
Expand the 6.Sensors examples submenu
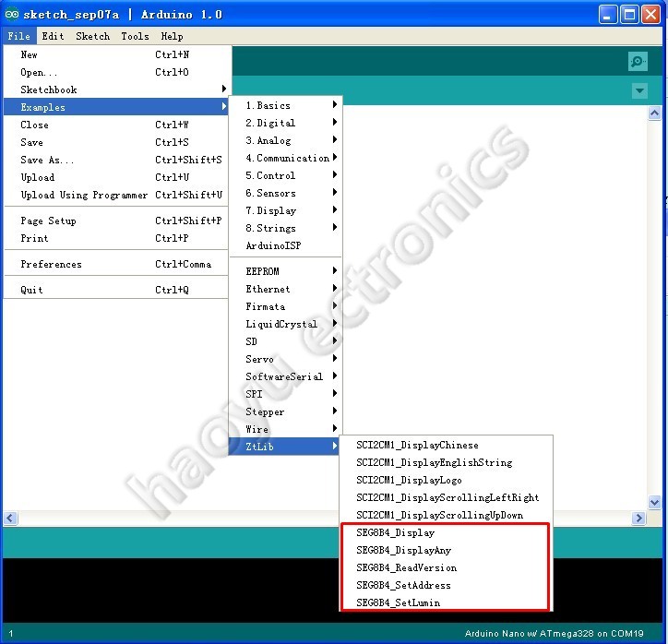(x=285, y=193)
